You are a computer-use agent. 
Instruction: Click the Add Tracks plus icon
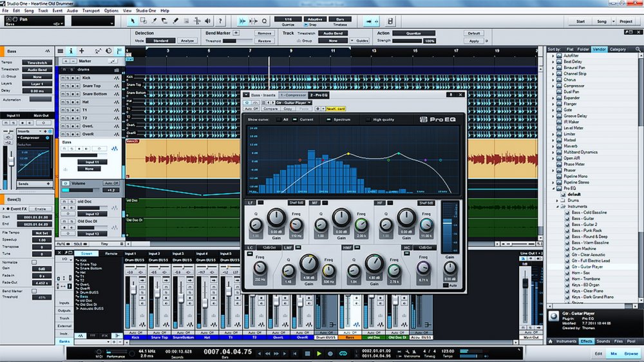point(81,51)
